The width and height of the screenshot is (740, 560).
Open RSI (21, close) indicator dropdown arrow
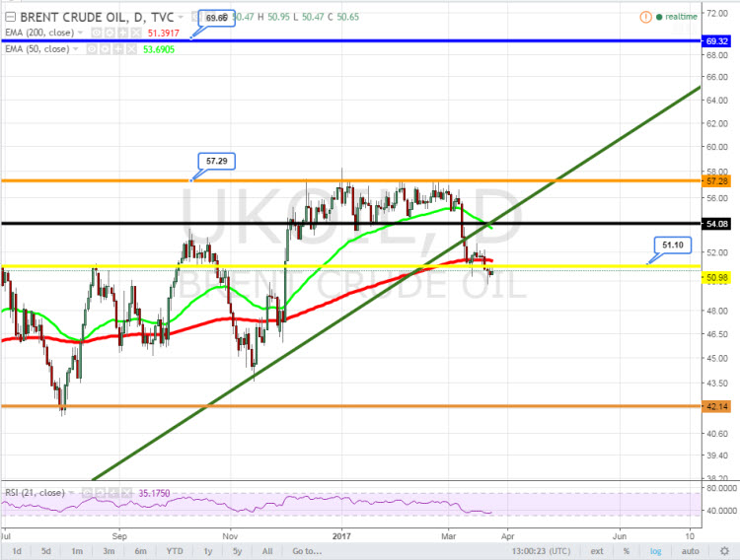coord(71,493)
